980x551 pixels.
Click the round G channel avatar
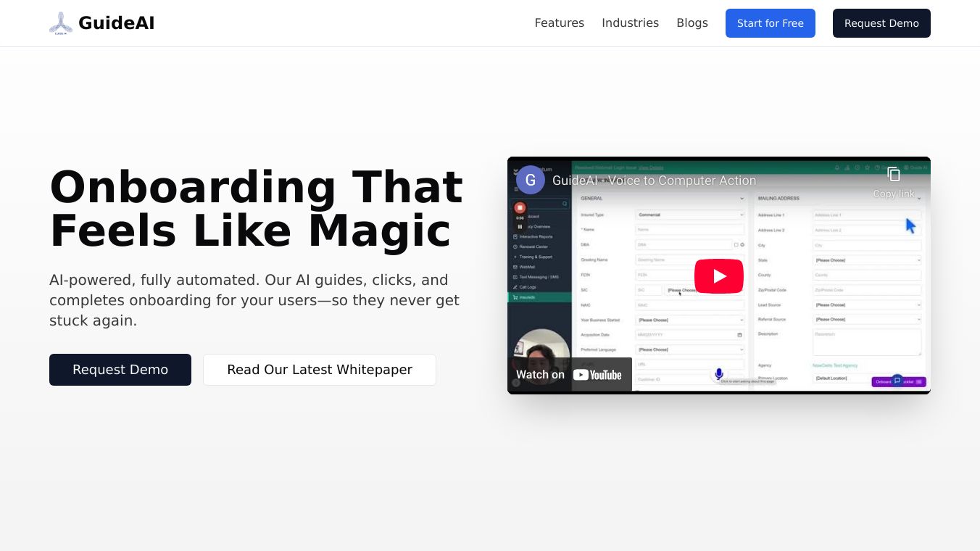click(531, 180)
